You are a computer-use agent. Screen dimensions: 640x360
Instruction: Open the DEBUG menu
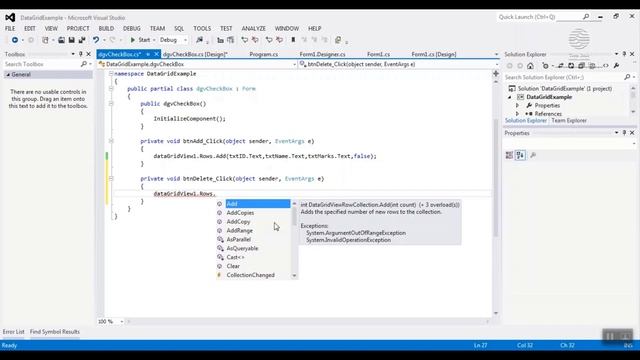[x=131, y=29]
